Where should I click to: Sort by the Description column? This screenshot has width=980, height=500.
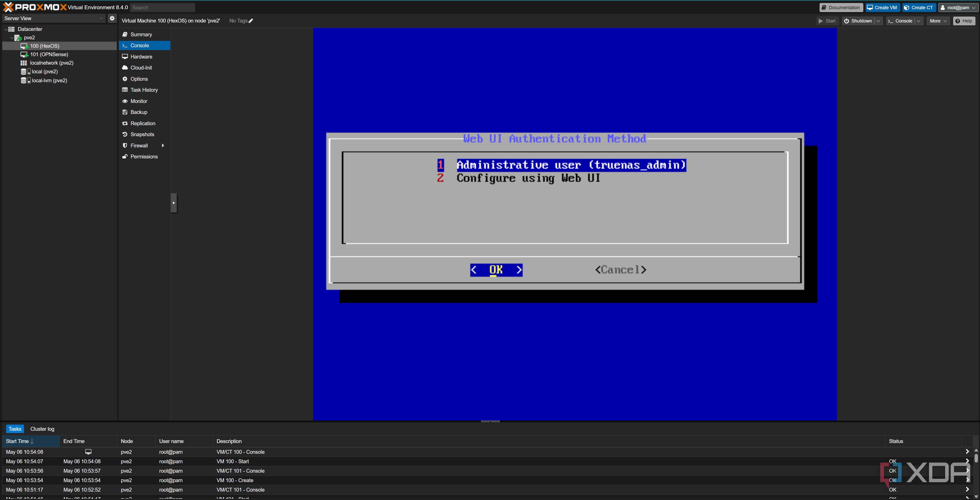[x=549, y=441]
